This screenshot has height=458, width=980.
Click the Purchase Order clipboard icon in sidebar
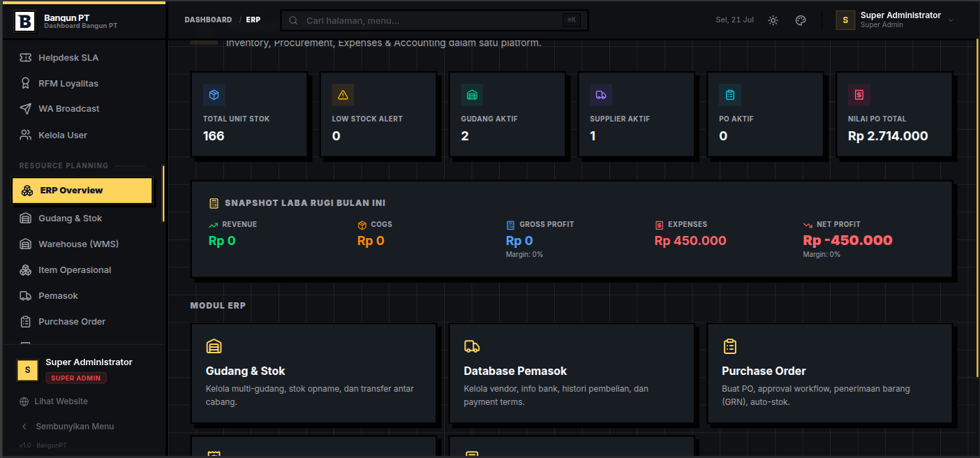tap(26, 322)
